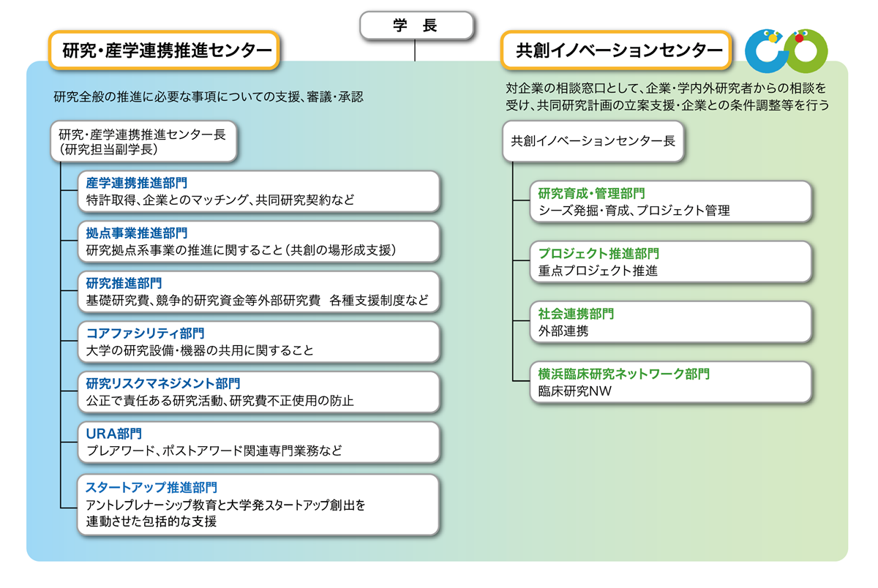Click 大学の研究設備・機器の共用 description
Image resolution: width=878 pixels, height=588 pixels.
coord(200,350)
